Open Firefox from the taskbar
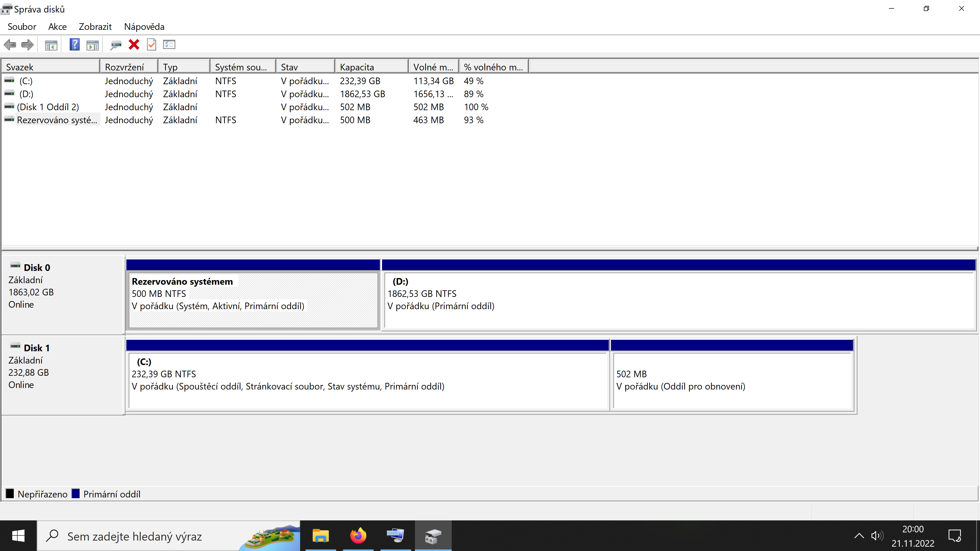The width and height of the screenshot is (980, 551). tap(358, 536)
